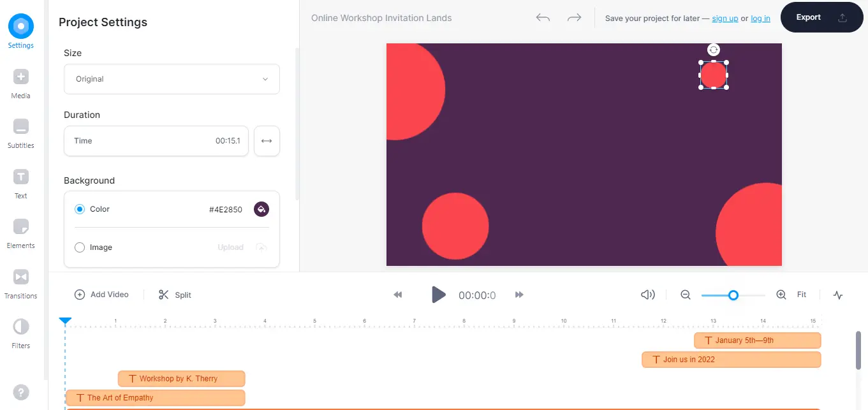Screen dimensions: 868x410
Task: Zoom out the timeline with minus magnifier
Action: click(686, 295)
